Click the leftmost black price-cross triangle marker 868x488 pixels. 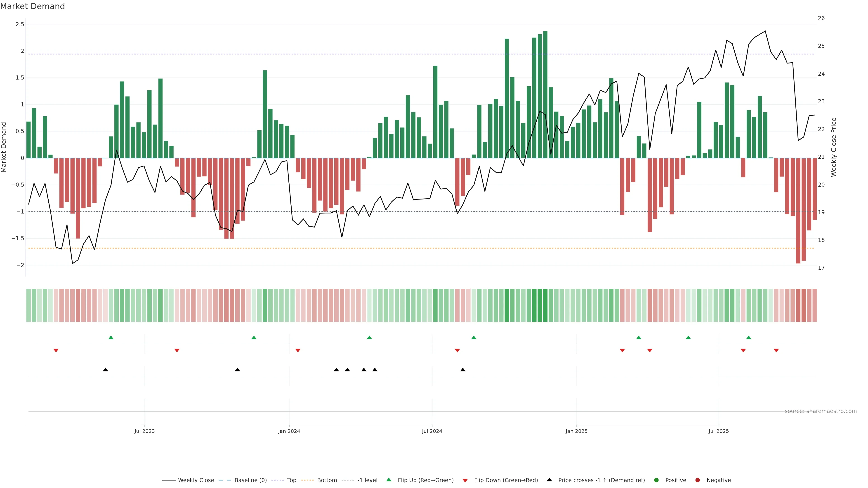tap(106, 370)
